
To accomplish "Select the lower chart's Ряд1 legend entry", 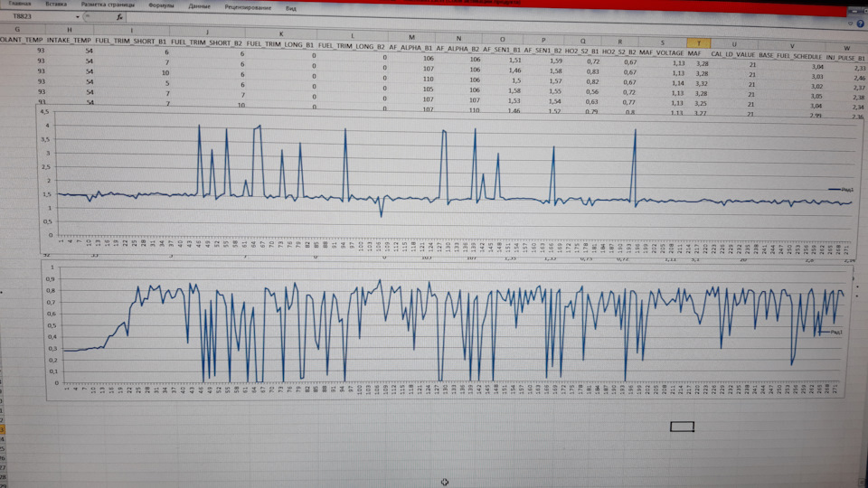I will (830, 332).
